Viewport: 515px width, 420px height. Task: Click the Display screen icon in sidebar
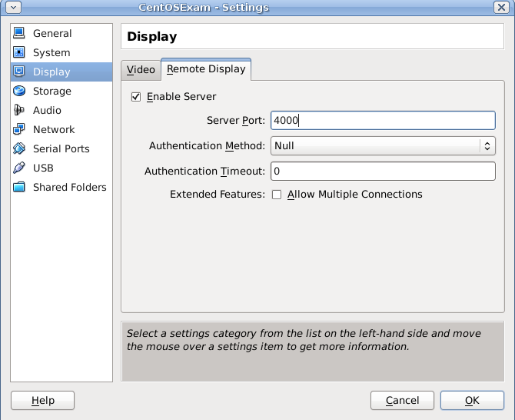coord(19,72)
